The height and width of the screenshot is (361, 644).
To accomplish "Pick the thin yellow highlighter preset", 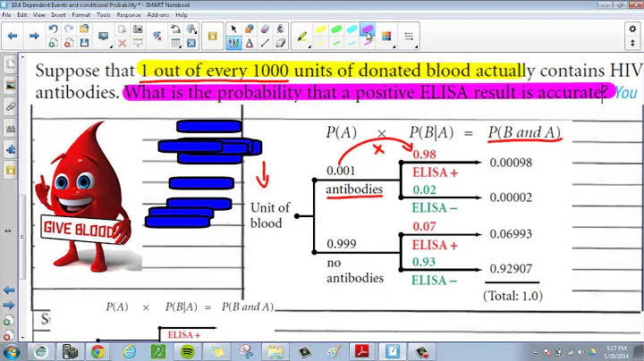I will coord(321,43).
